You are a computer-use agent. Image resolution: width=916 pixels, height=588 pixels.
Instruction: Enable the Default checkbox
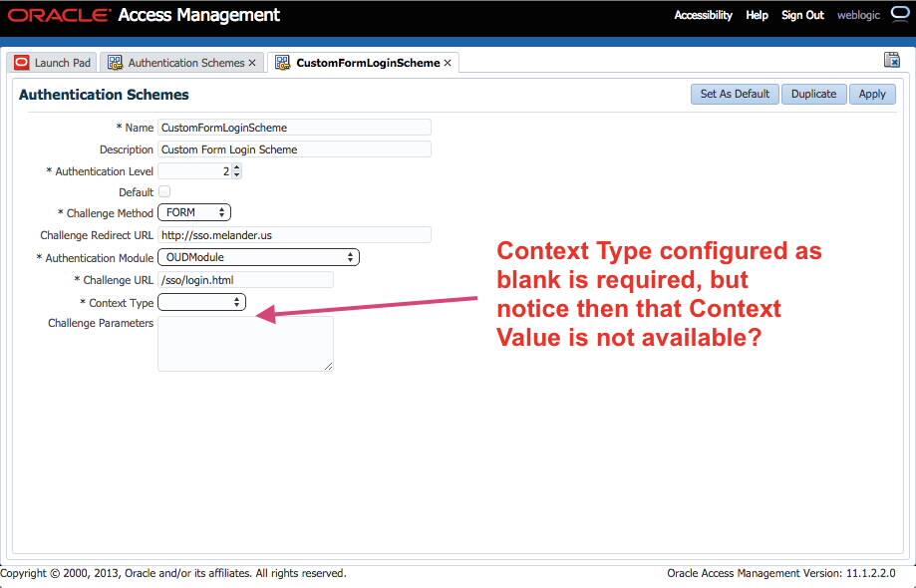[162, 191]
